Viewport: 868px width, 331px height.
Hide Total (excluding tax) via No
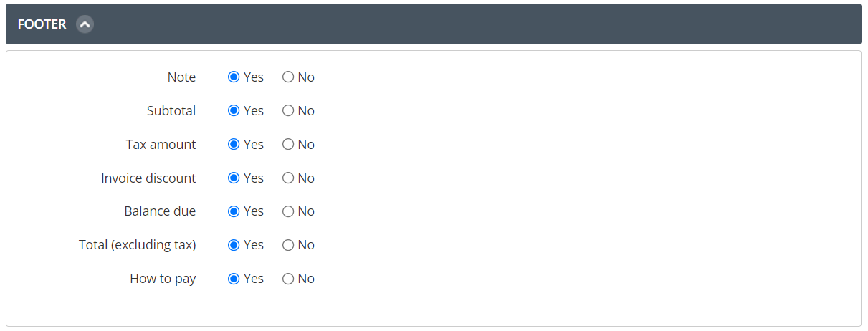coord(288,245)
